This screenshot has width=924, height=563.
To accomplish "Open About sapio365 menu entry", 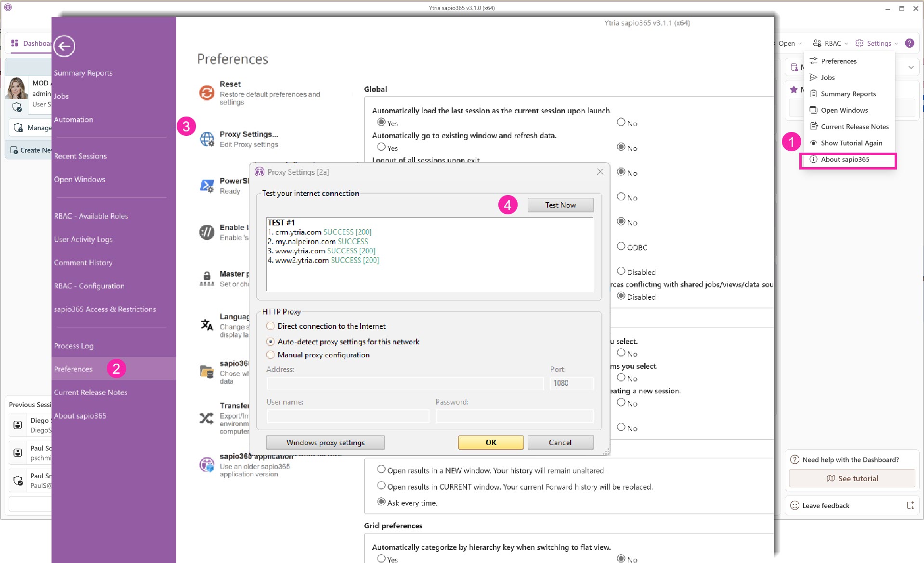I will tap(845, 159).
